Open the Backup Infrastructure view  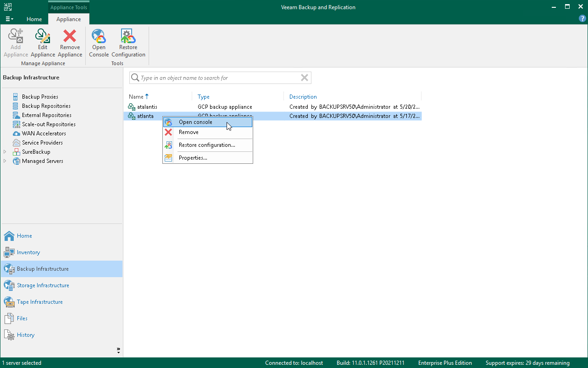[x=61, y=269]
